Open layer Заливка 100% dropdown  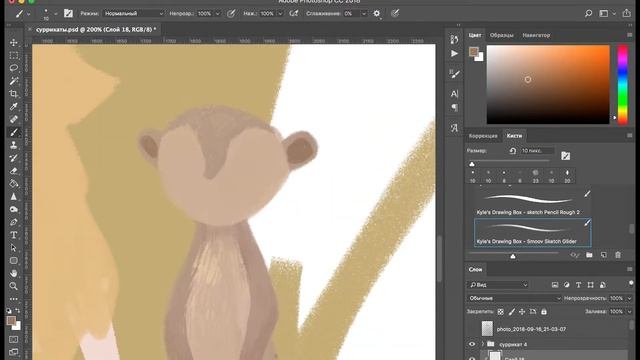pos(629,311)
